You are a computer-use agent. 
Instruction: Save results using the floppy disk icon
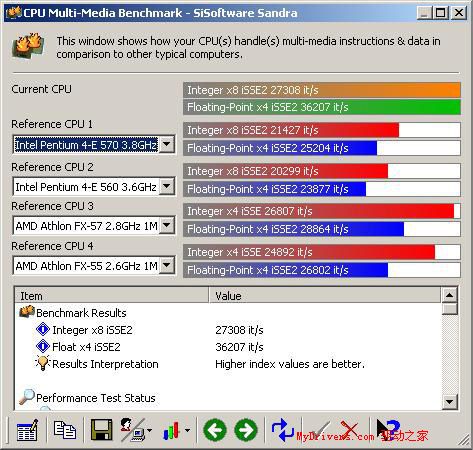coord(101,430)
